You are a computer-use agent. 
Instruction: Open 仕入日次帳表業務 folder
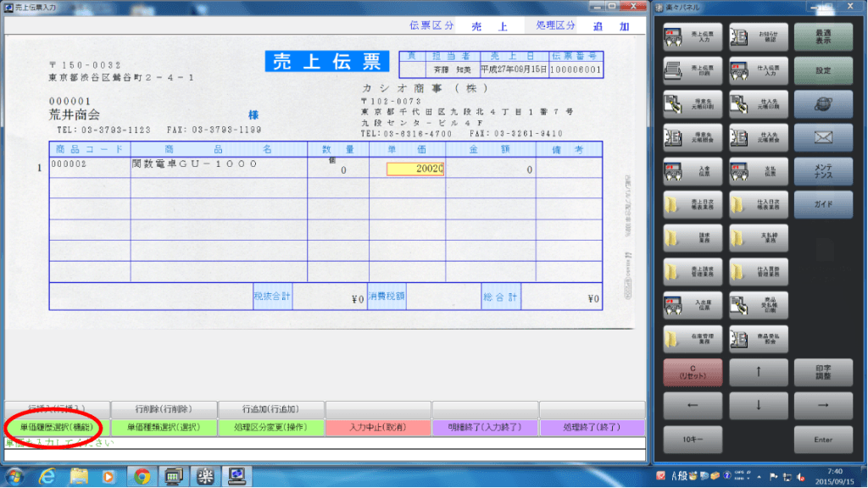pos(759,205)
